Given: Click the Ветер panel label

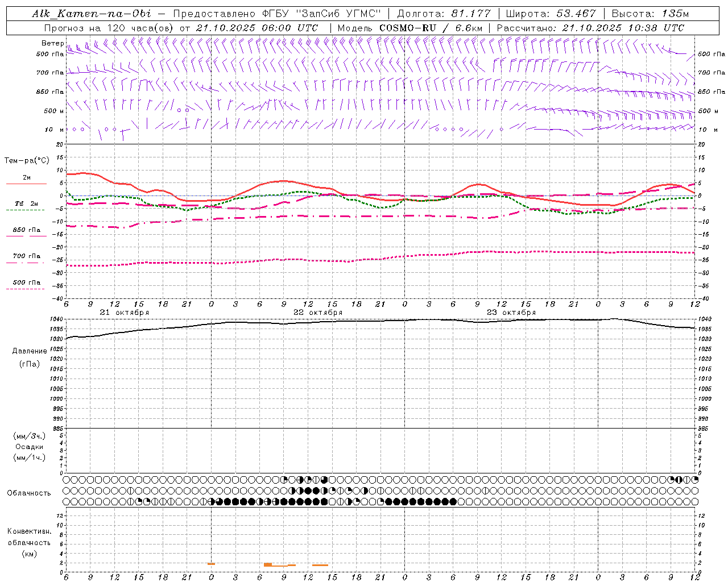Looking at the screenshot, I should [52, 43].
